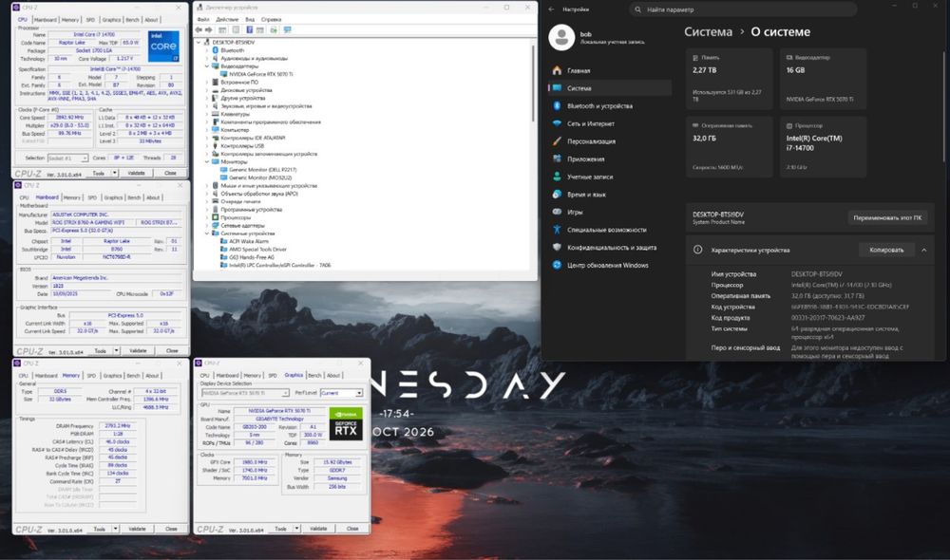950x560 pixels.
Task: Collapse the Мониторы node in Device Manager
Action: pos(207,161)
